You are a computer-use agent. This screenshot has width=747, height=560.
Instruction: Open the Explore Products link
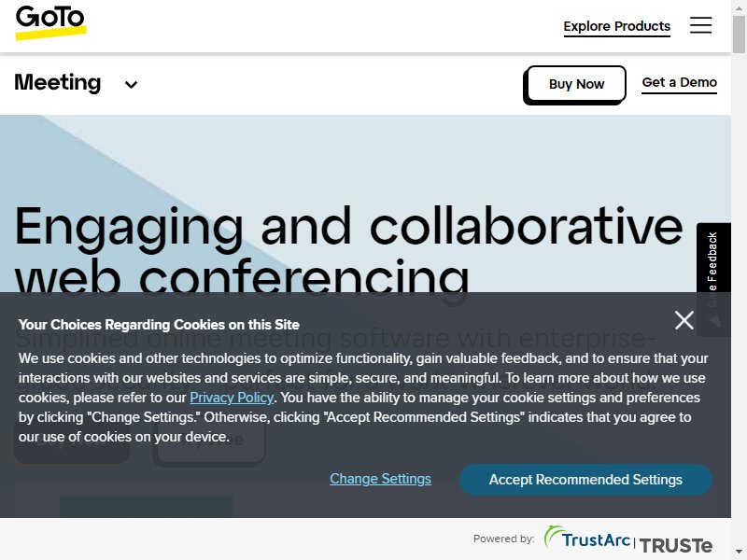[617, 27]
